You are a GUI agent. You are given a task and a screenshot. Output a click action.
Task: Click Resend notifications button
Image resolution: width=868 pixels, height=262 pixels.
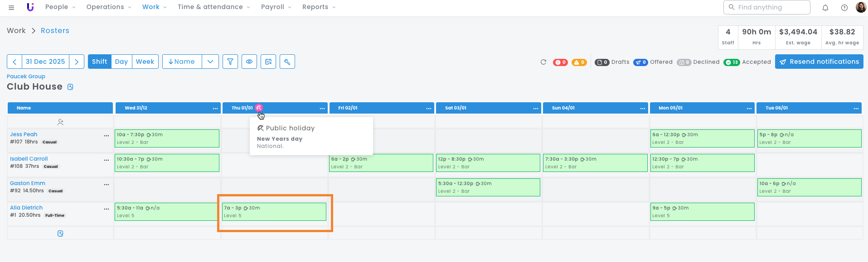coord(819,62)
